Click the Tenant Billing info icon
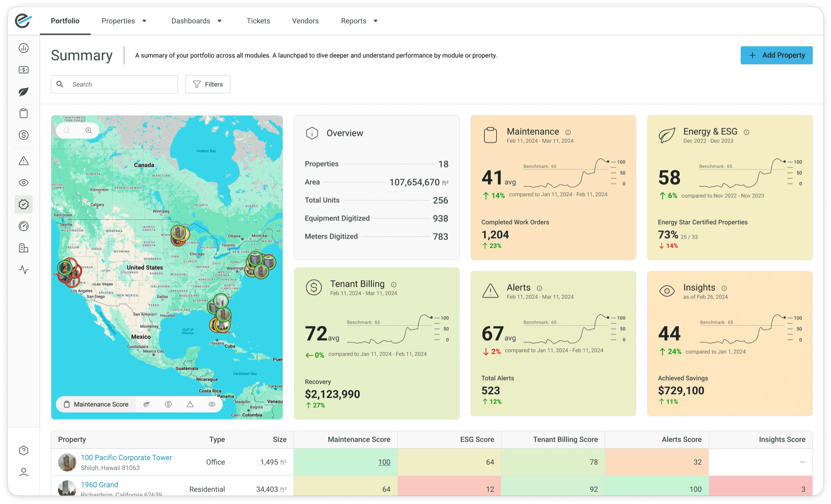The image size is (831, 504). click(x=394, y=285)
